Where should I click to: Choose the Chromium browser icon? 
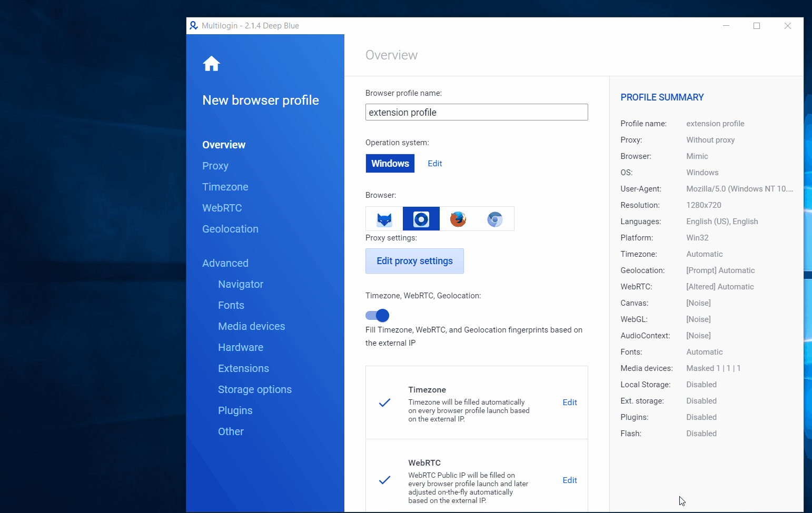click(x=495, y=219)
